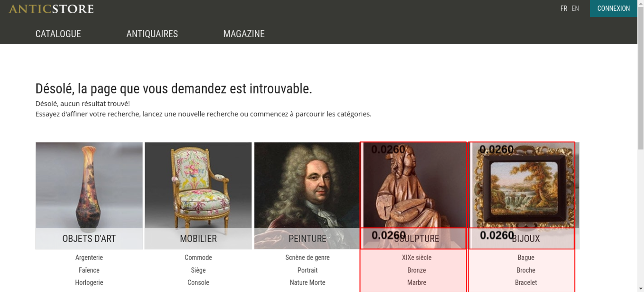This screenshot has height=292, width=644.
Task: Open the Catalogue menu
Action: (x=58, y=34)
